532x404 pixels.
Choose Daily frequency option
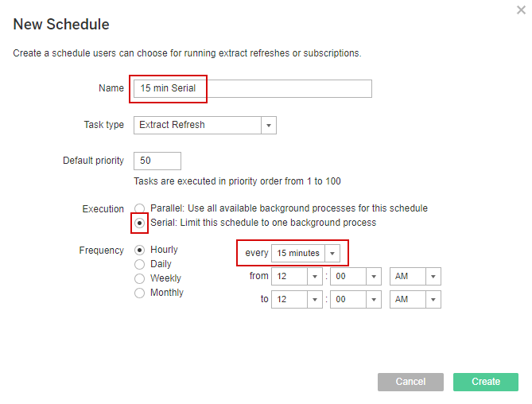pyautogui.click(x=139, y=264)
